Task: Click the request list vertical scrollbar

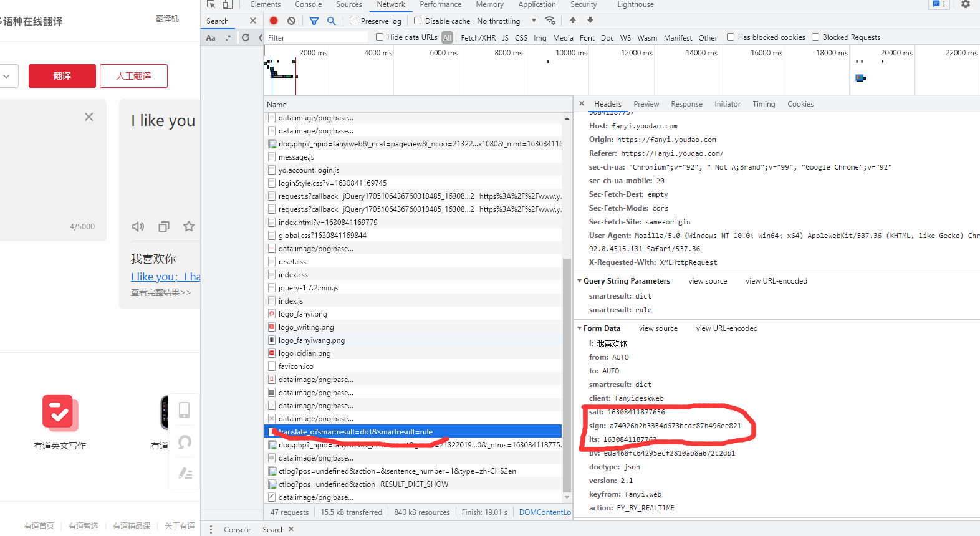Action: pos(567,374)
